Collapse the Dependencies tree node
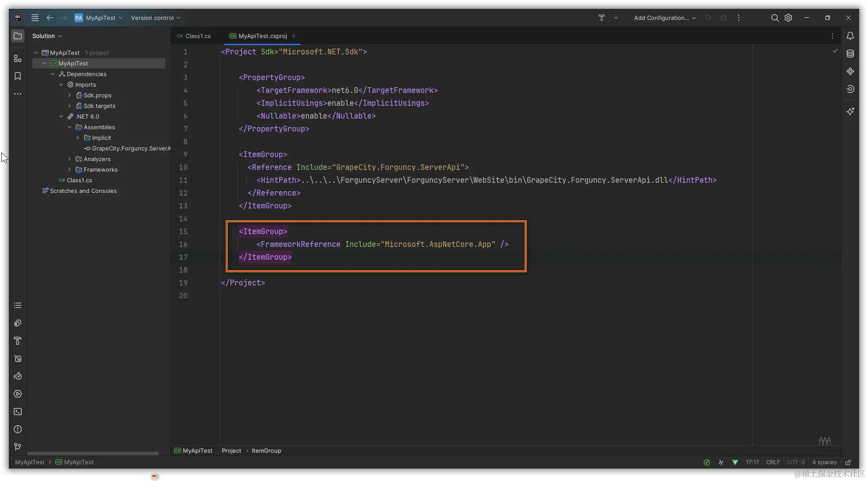This screenshot has width=868, height=481. tap(53, 74)
